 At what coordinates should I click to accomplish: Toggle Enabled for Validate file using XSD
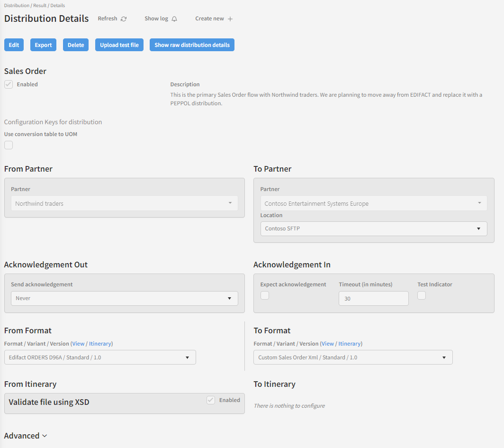[x=211, y=400]
